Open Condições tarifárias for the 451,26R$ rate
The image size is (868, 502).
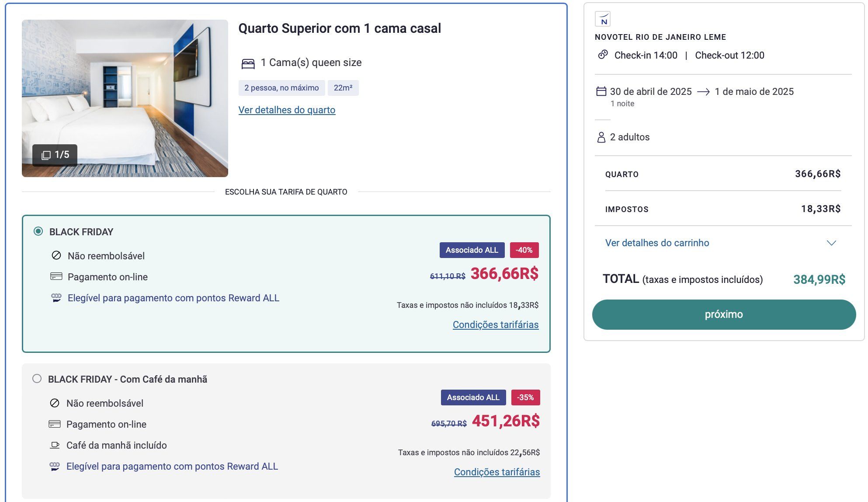point(497,472)
